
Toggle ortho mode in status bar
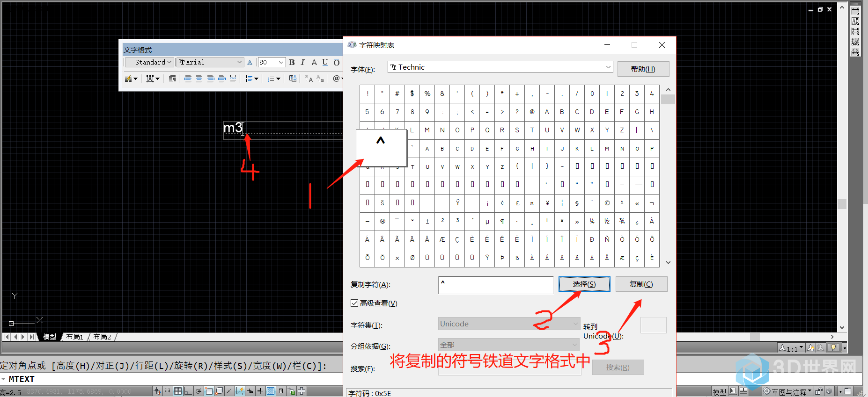[x=188, y=391]
